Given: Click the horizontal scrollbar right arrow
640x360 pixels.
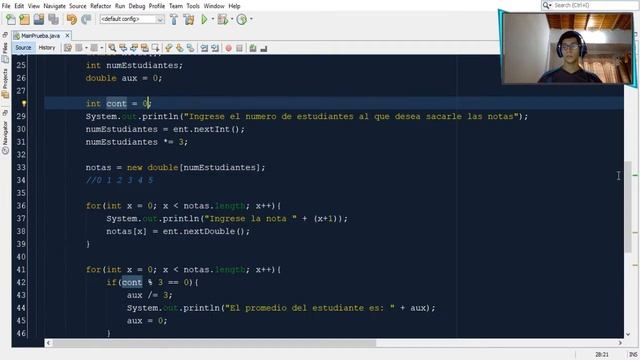Looking at the screenshot, I should tap(620, 343).
